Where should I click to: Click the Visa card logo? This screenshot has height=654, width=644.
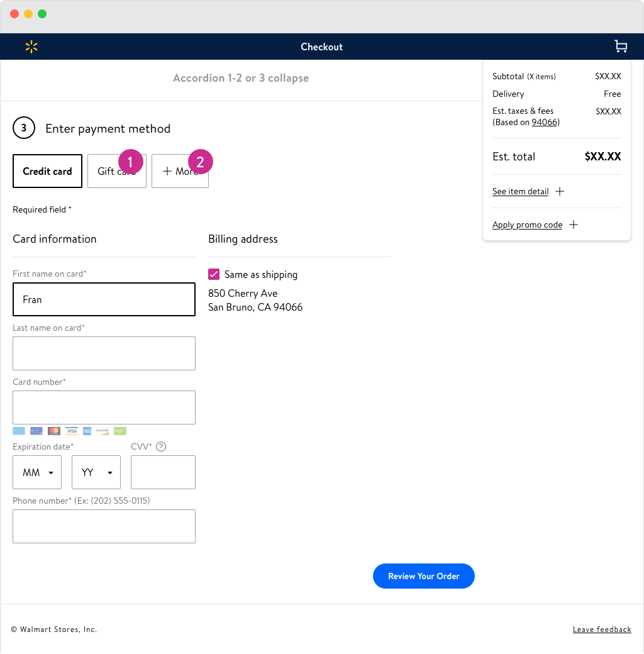coord(71,431)
